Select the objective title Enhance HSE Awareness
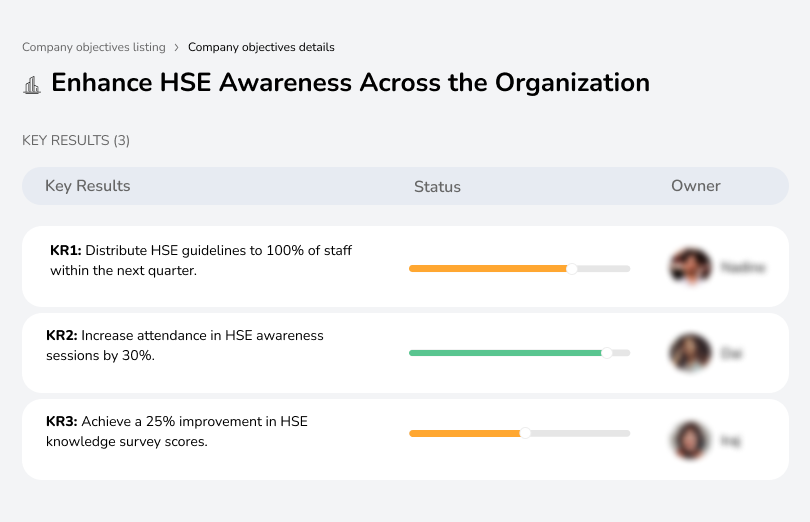The width and height of the screenshot is (810, 522). [350, 83]
